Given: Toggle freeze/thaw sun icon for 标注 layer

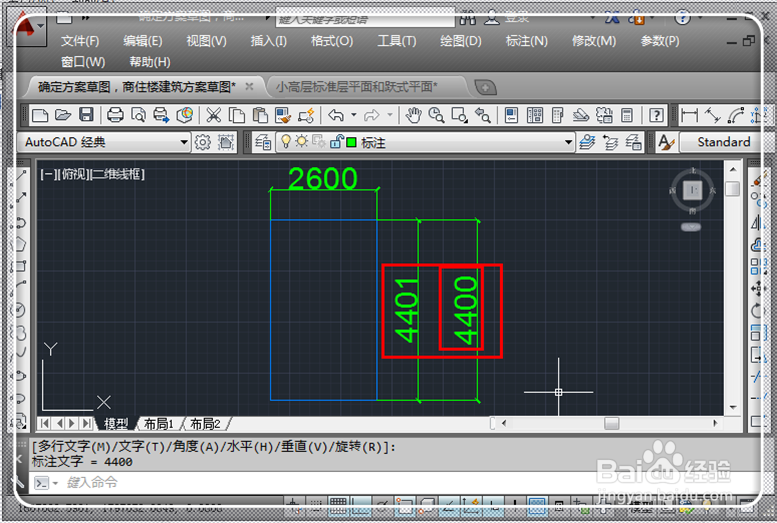Looking at the screenshot, I should (x=301, y=142).
